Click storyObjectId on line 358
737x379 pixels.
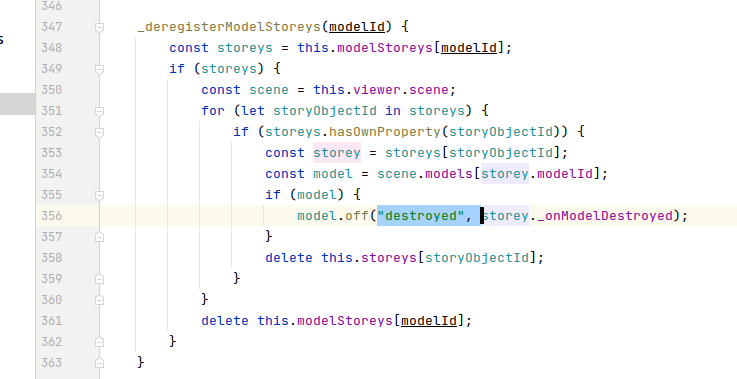point(477,258)
